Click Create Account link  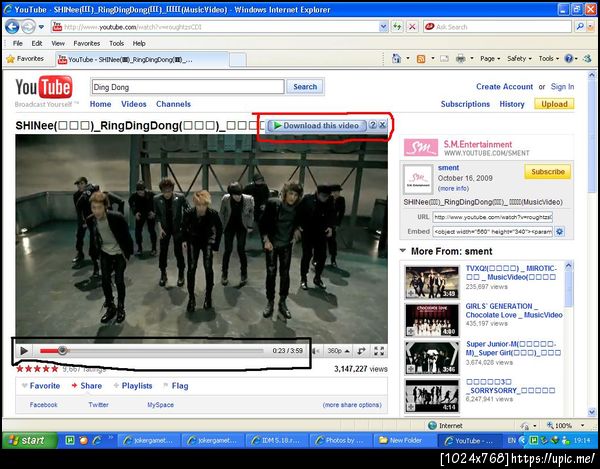(x=504, y=87)
